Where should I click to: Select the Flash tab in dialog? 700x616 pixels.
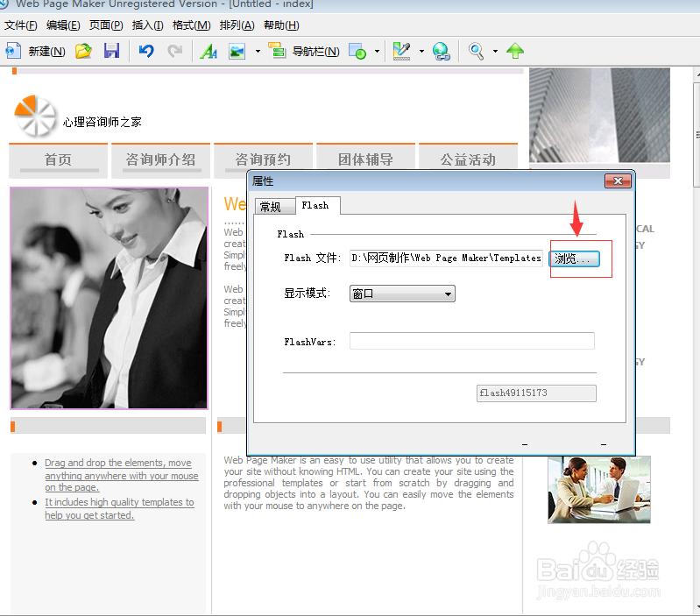317,205
